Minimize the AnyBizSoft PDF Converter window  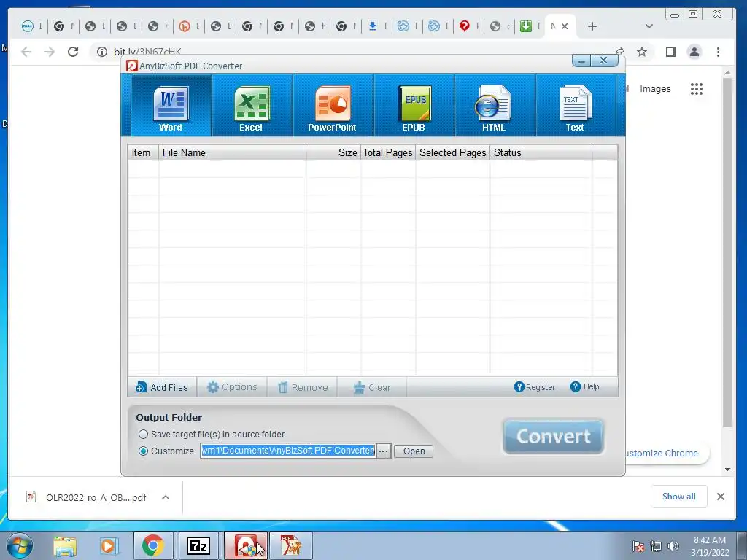581,61
